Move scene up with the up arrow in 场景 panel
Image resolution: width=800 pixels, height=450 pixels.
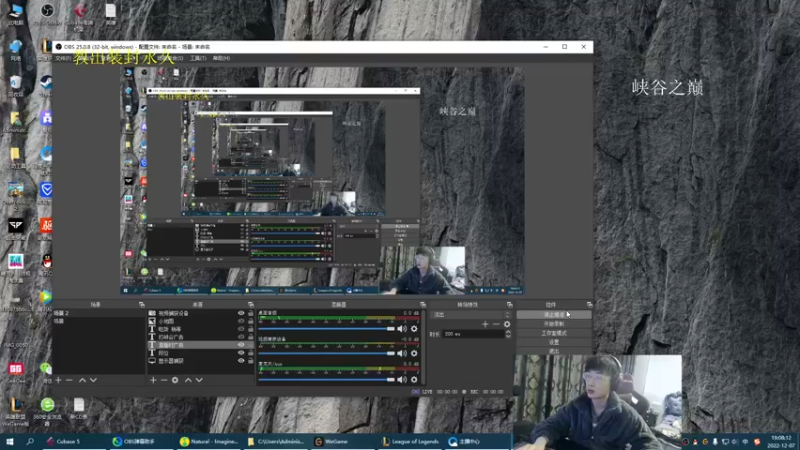pyautogui.click(x=82, y=380)
